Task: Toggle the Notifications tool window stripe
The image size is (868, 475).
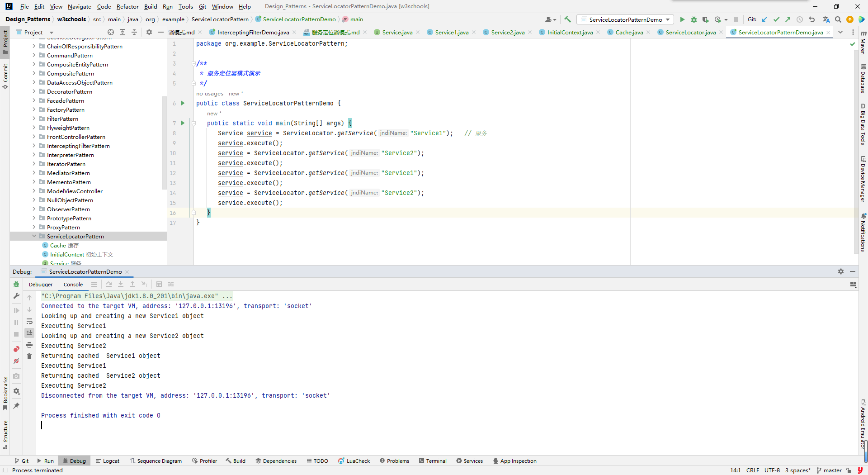Action: click(863, 232)
